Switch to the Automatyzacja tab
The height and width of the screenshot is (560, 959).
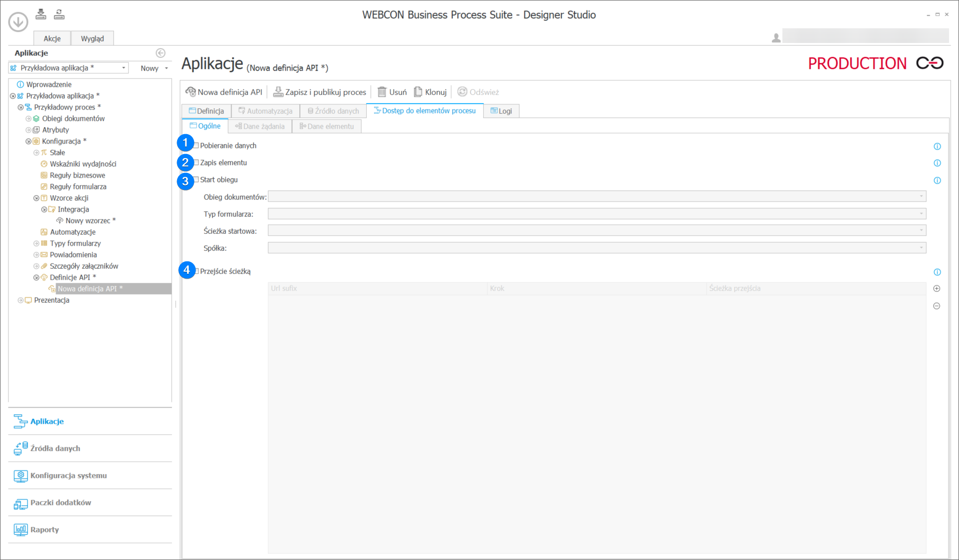266,111
